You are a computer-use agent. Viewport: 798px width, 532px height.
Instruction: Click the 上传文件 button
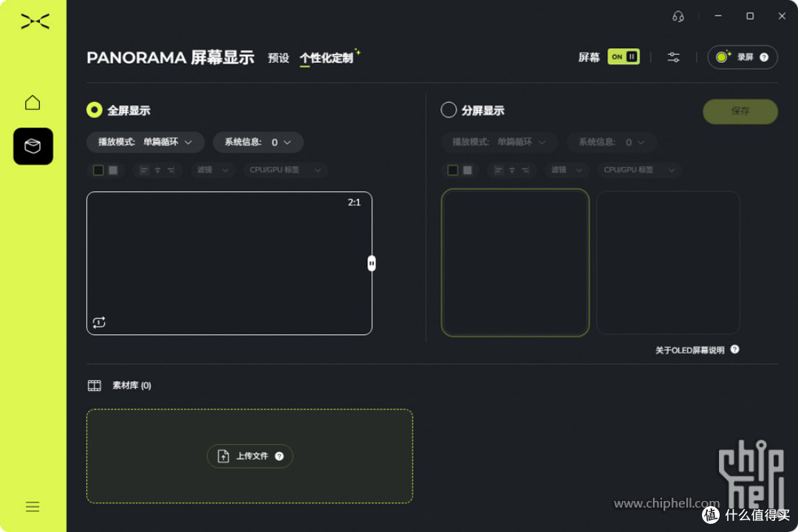[250, 456]
